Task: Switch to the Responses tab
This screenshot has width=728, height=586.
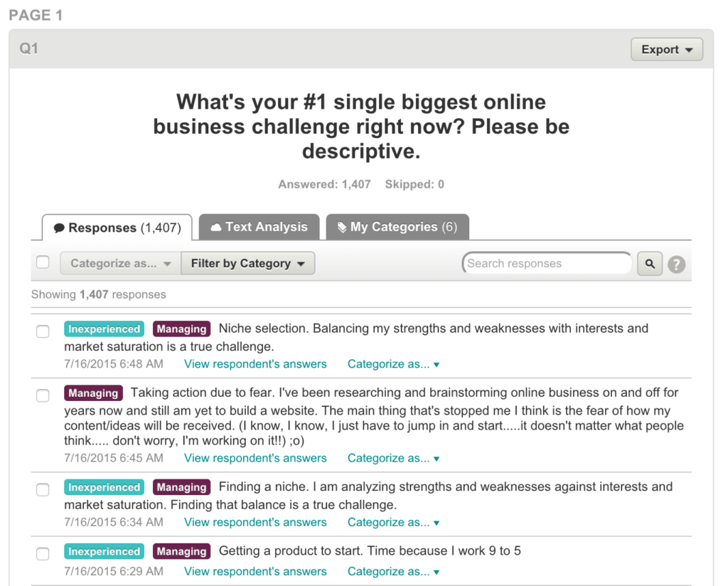Action: [x=117, y=228]
